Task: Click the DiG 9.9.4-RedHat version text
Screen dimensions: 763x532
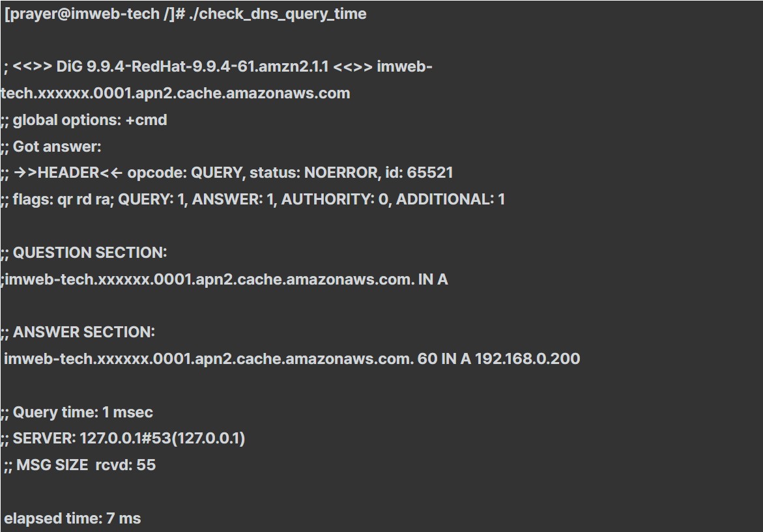Action: (x=192, y=66)
